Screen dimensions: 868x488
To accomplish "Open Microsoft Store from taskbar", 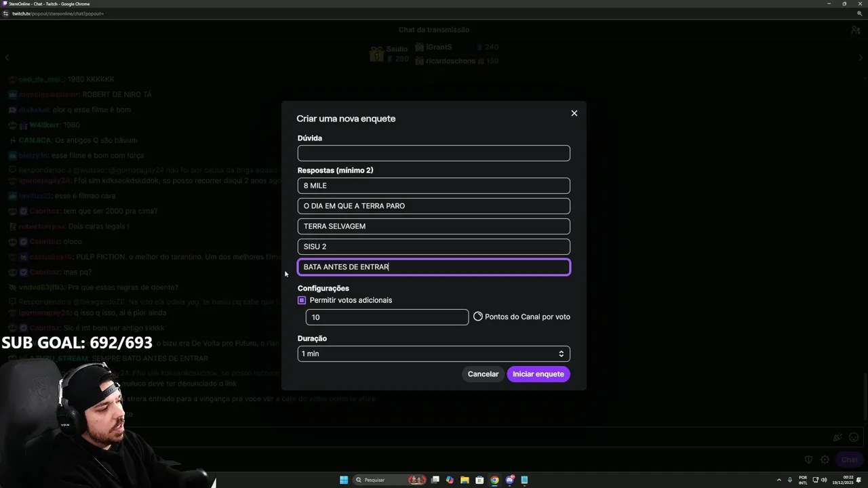I will tap(479, 480).
